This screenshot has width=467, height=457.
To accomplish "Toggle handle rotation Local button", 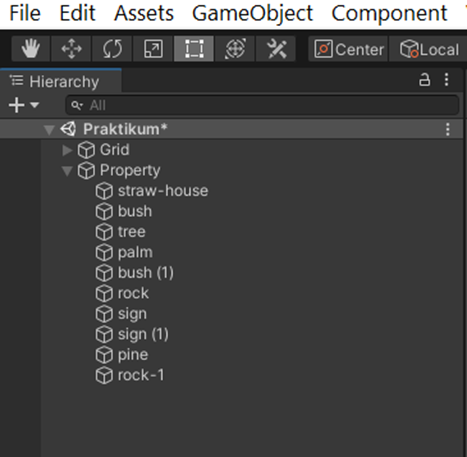I will coord(429,49).
